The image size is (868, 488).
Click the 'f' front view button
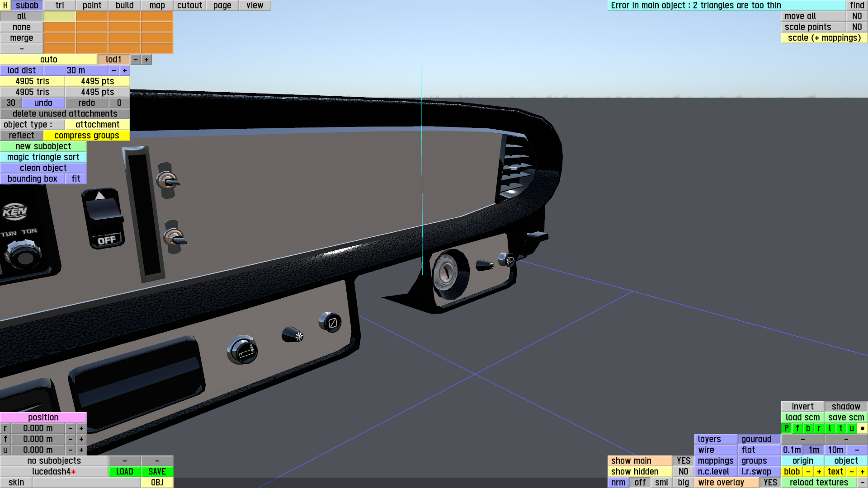(x=797, y=428)
